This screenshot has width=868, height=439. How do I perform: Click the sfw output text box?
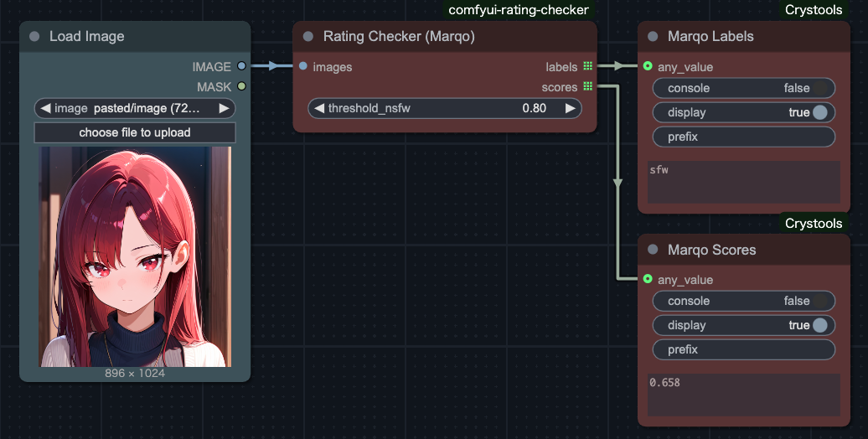[743, 182]
